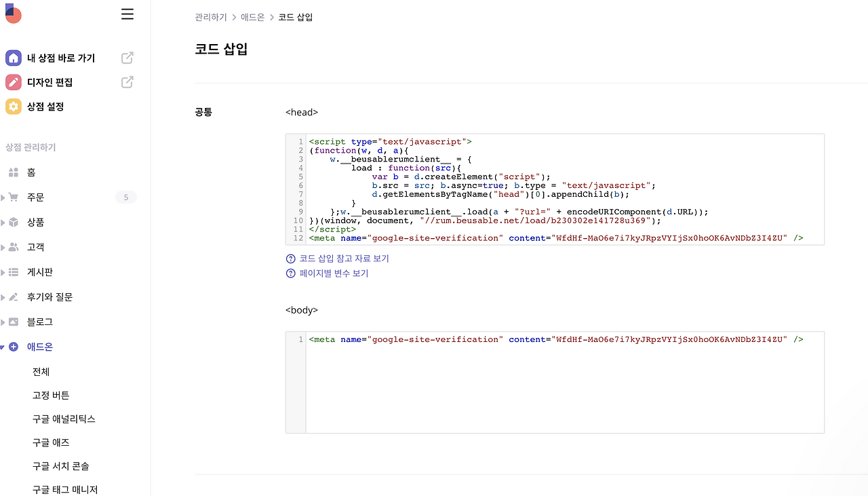Click line number 1 in body editor
This screenshot has width=868, height=496.
click(300, 339)
